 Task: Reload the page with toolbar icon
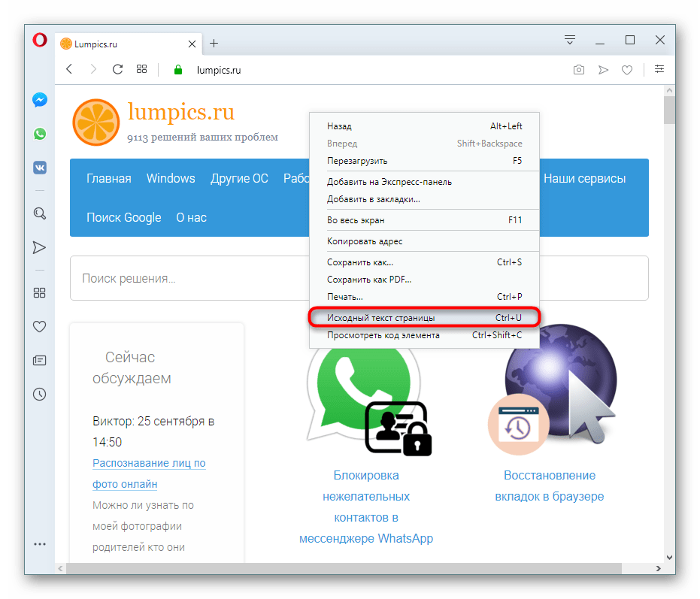117,69
